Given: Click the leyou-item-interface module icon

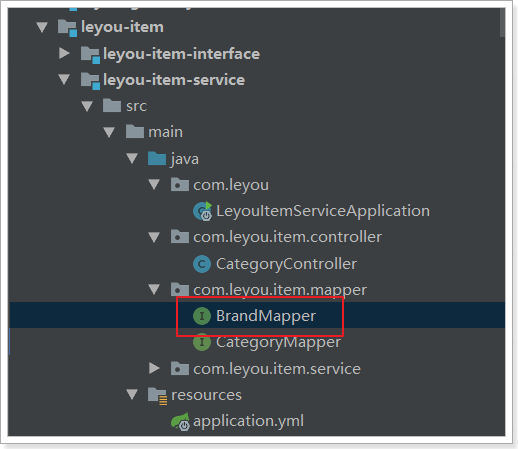Looking at the screenshot, I should (x=90, y=55).
